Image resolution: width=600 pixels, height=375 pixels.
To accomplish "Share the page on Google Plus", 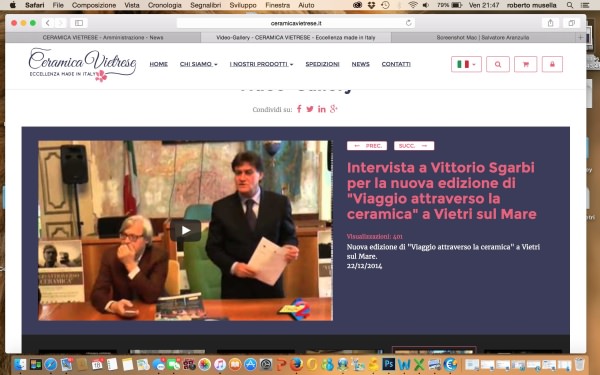I will coord(334,109).
